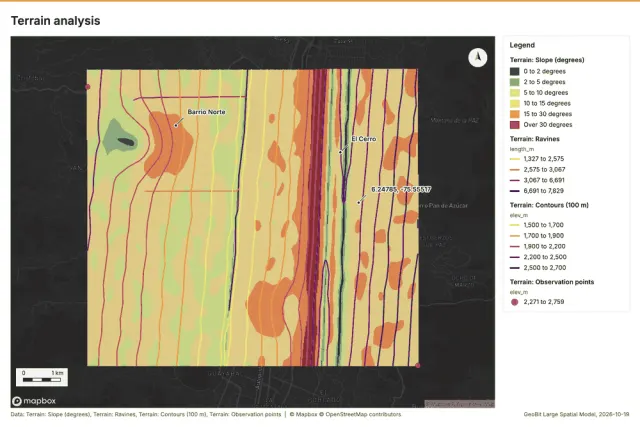Viewport: 640px width, 427px height.
Task: Click the Terrain analysis heading
Action: (56, 21)
